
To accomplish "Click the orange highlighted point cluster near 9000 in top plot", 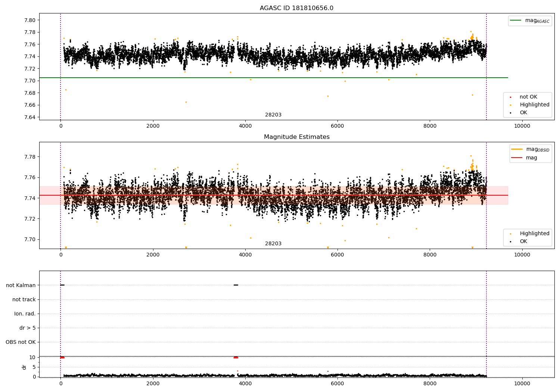I will tap(472, 37).
